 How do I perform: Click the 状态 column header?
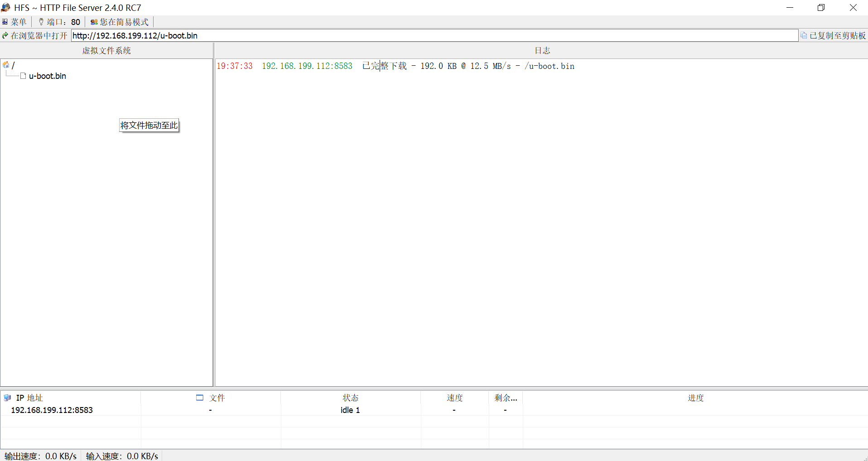351,398
